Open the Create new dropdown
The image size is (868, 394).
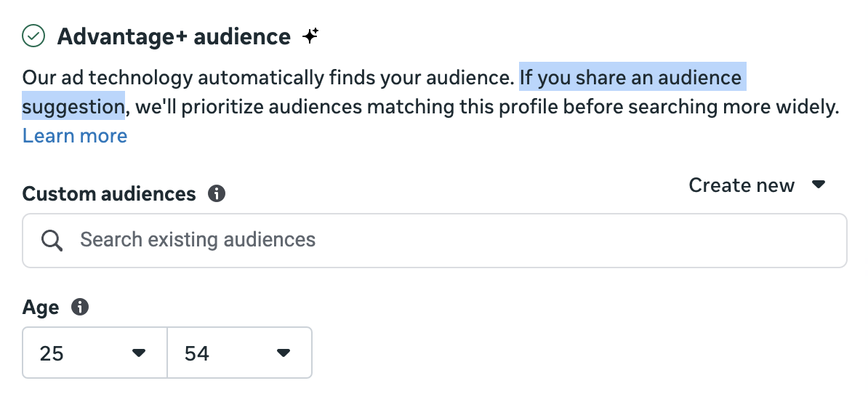coord(757,185)
